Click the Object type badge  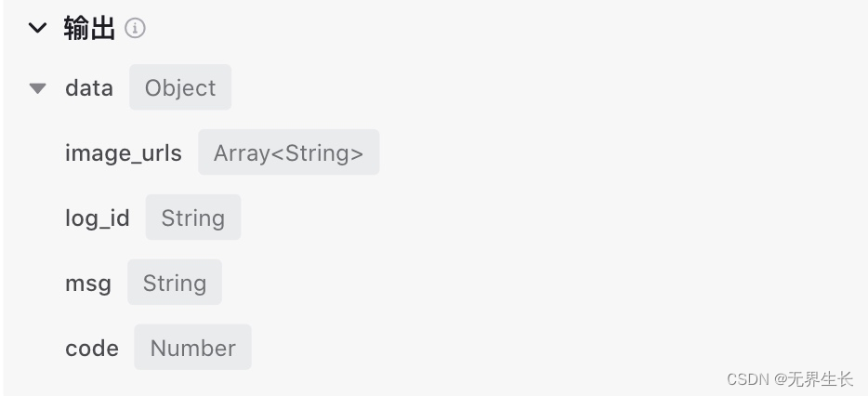coord(180,87)
